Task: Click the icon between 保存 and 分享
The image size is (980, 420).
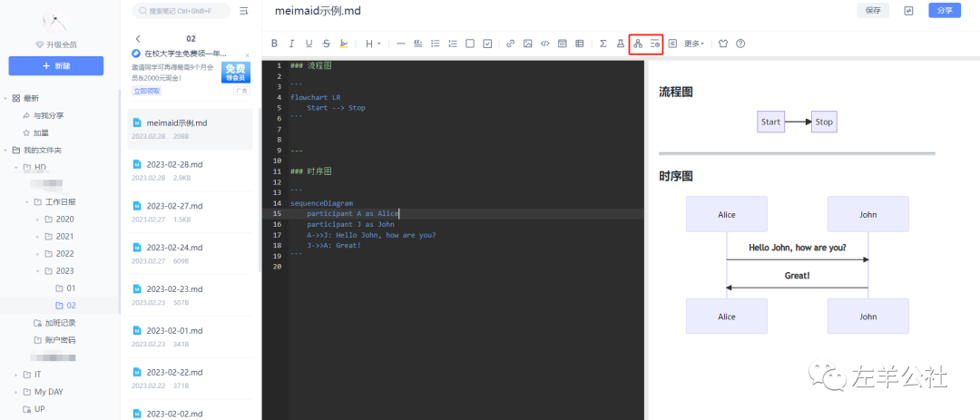Action: pyautogui.click(x=908, y=11)
